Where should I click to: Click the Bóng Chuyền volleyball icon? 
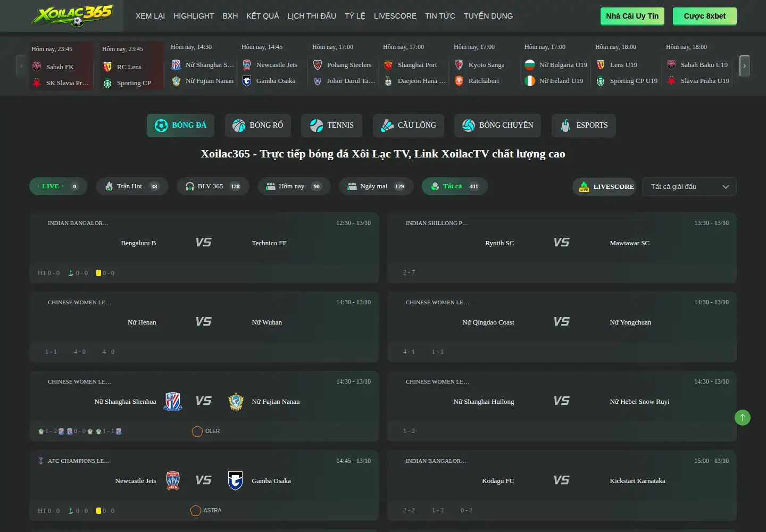click(469, 126)
